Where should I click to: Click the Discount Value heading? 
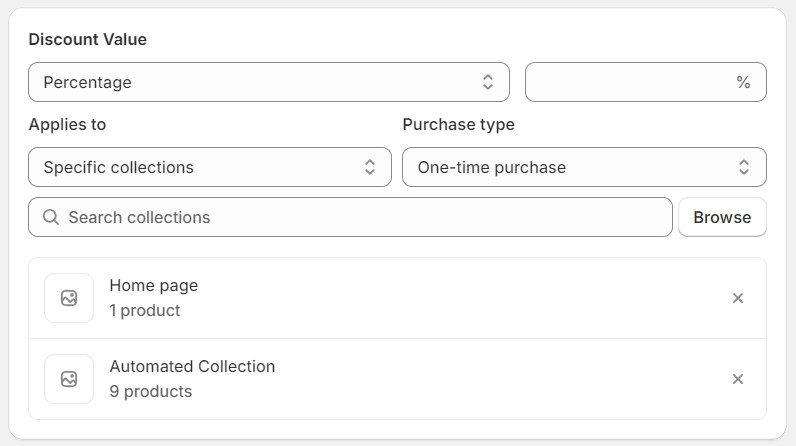tap(88, 39)
